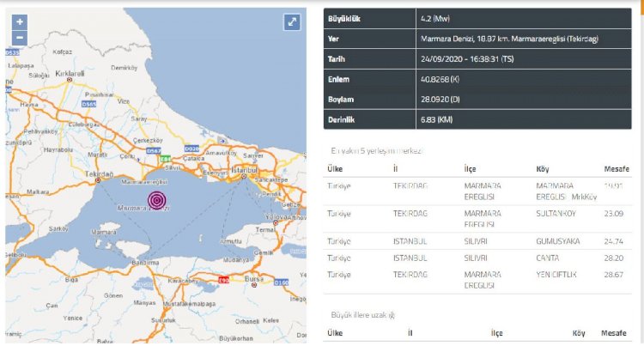Select distance value 28.20
The height and width of the screenshot is (346, 644).
(614, 258)
